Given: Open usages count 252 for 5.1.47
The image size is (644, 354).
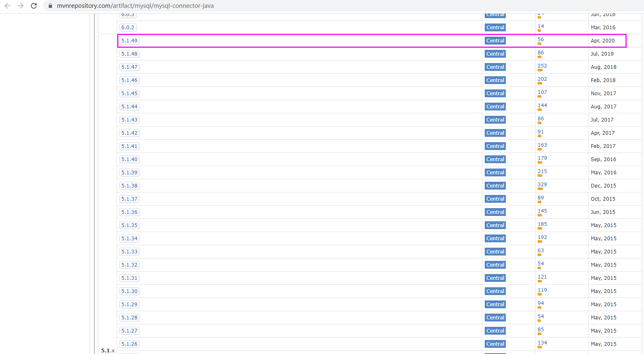Looking at the screenshot, I should (x=542, y=66).
